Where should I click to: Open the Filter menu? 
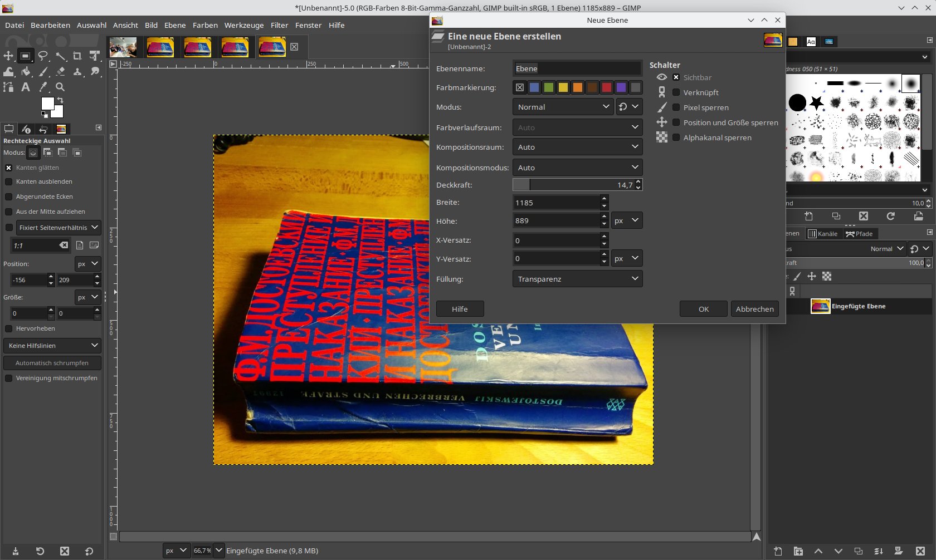point(279,25)
